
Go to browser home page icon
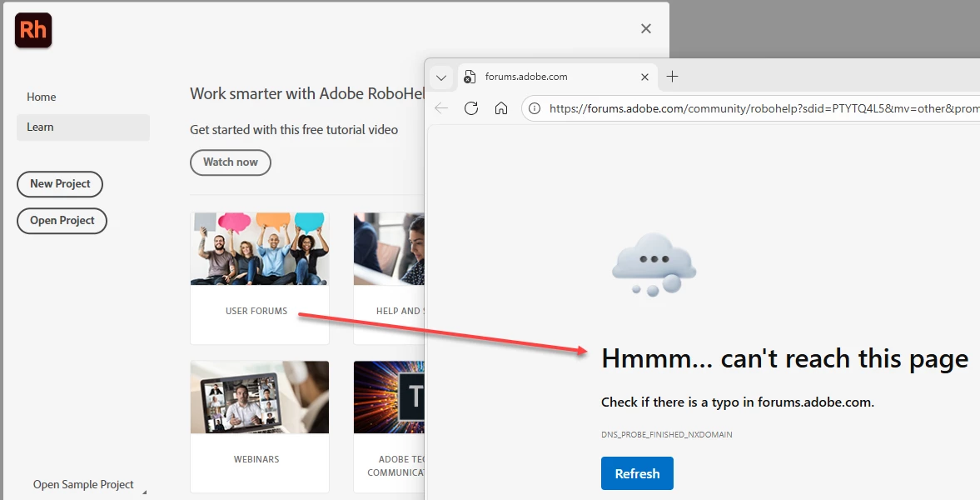[501, 108]
